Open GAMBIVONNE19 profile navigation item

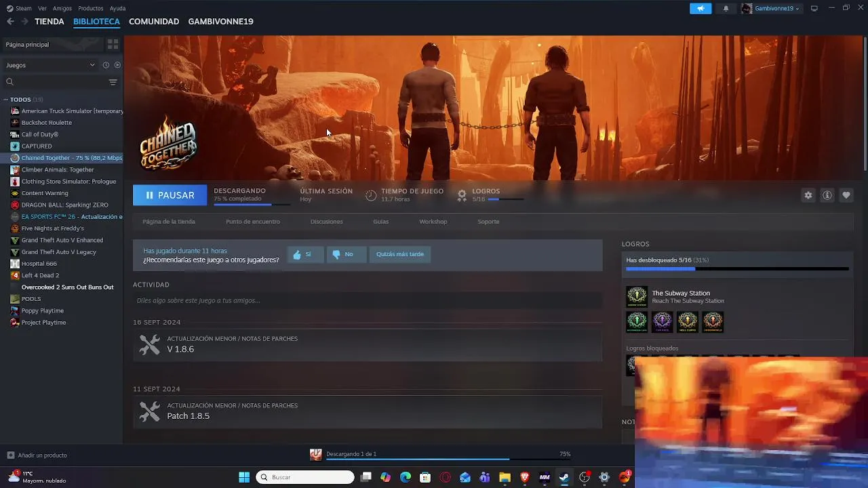[220, 22]
